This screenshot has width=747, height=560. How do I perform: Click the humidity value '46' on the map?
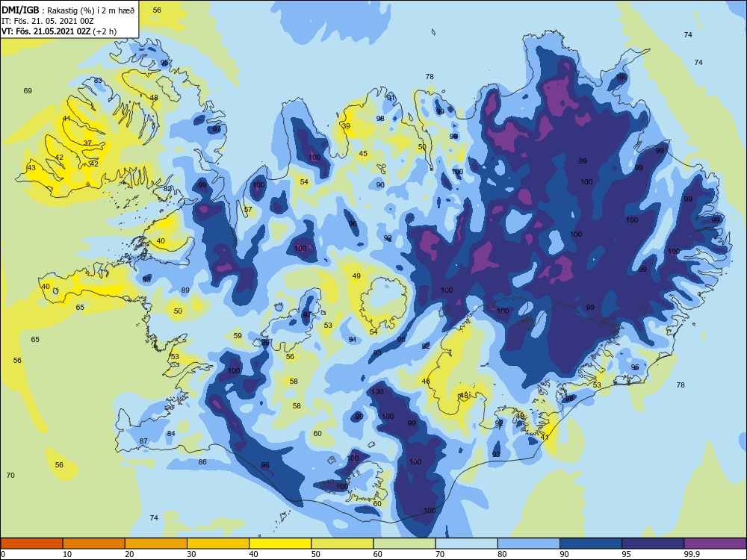[x=426, y=381]
